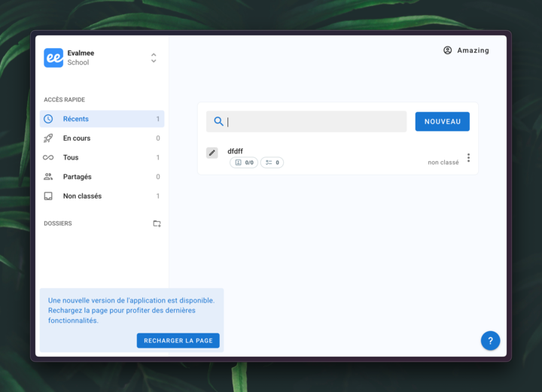Click the En cours count 0

coord(158,138)
